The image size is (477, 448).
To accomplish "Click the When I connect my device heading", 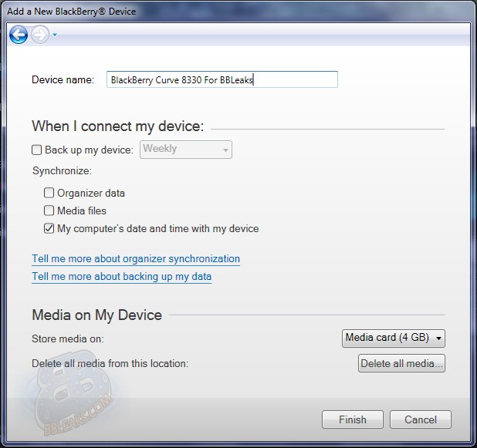I will point(118,126).
